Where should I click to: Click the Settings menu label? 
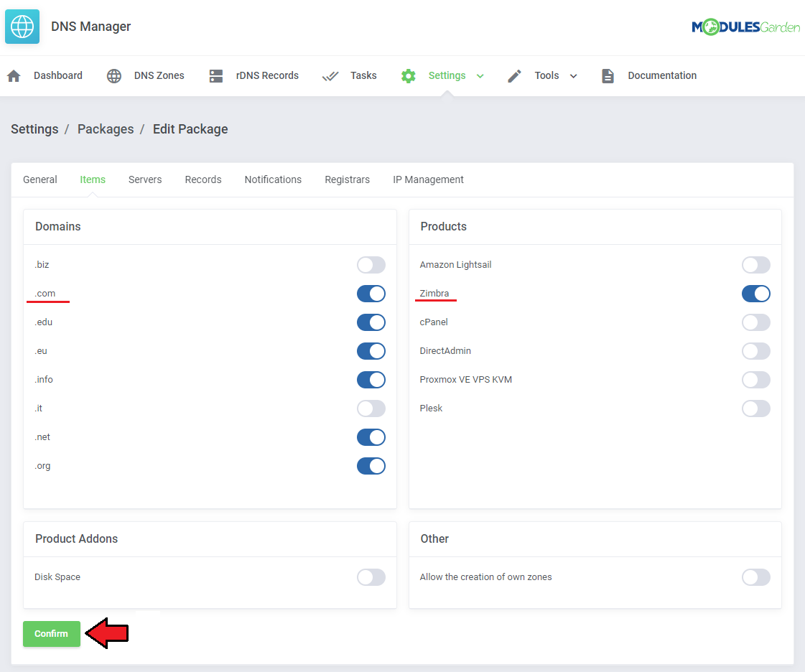(x=447, y=75)
